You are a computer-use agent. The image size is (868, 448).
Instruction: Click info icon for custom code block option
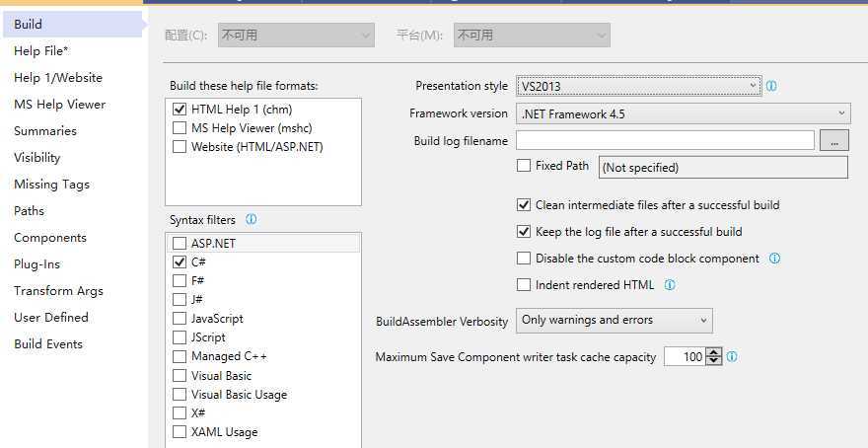tap(774, 259)
